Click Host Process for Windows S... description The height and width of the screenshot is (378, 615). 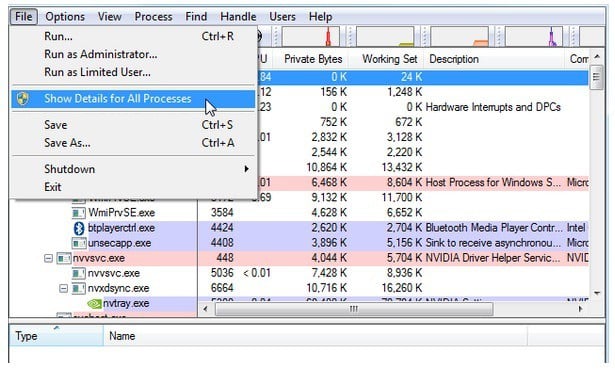click(493, 183)
